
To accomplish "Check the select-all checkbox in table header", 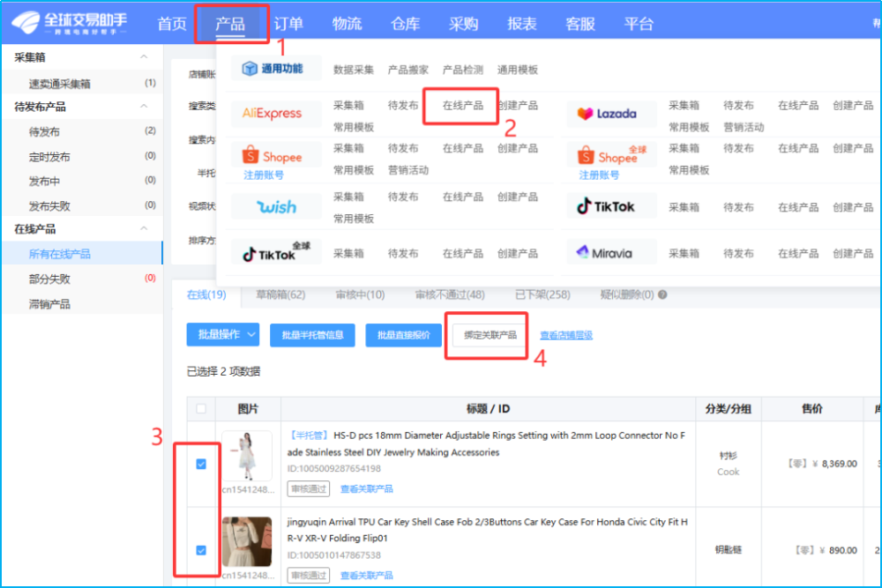I will [200, 408].
